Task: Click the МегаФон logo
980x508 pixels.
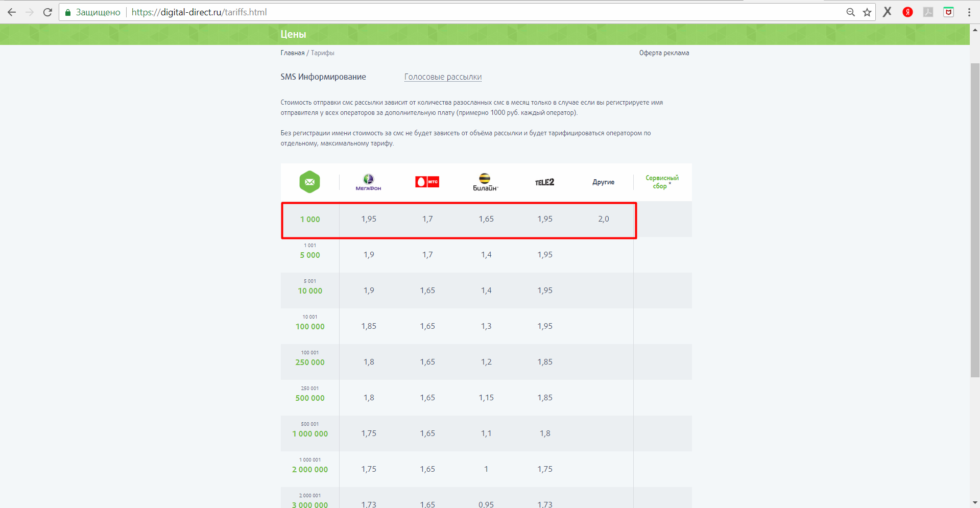Action: coord(368,182)
